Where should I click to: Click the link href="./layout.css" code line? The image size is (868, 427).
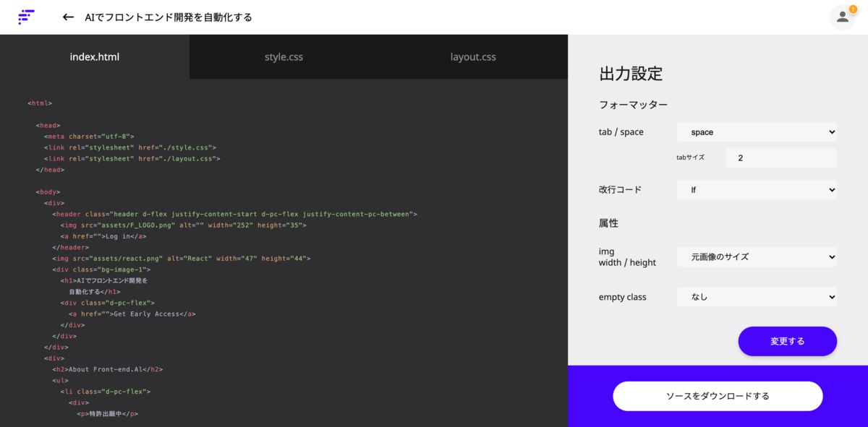[132, 158]
